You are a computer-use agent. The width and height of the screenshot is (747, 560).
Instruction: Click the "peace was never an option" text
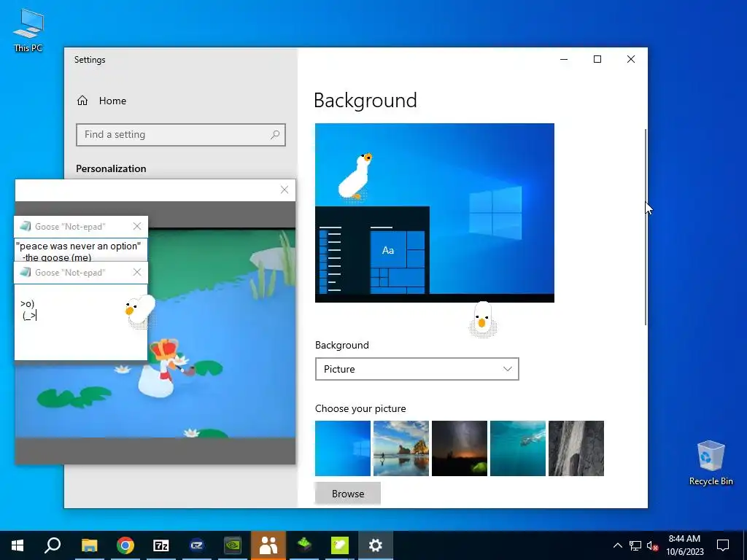point(79,246)
